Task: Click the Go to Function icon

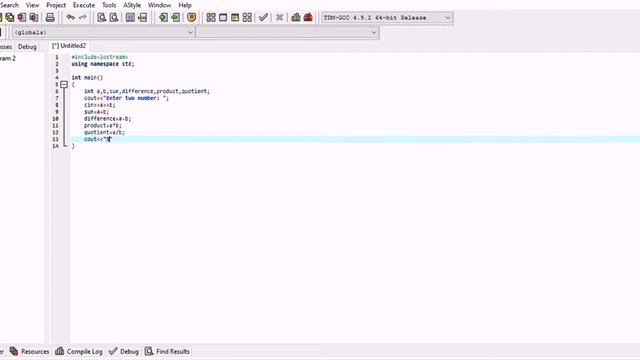Action: click(x=130, y=18)
